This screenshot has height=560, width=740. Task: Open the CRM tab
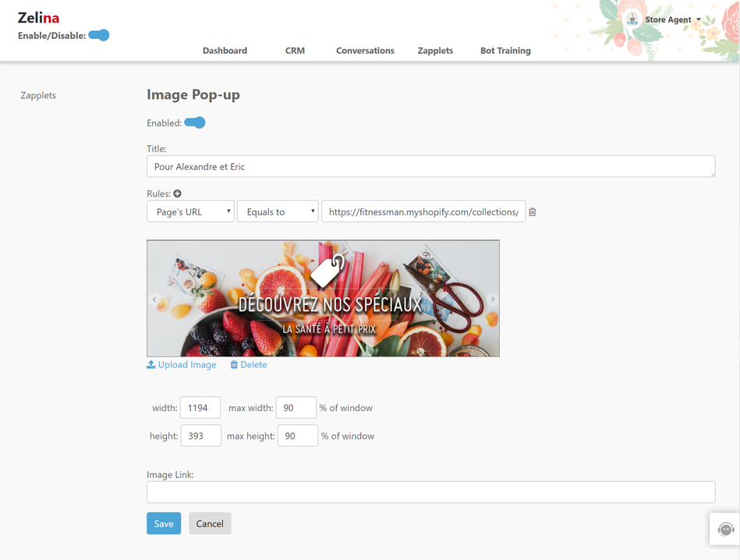295,51
